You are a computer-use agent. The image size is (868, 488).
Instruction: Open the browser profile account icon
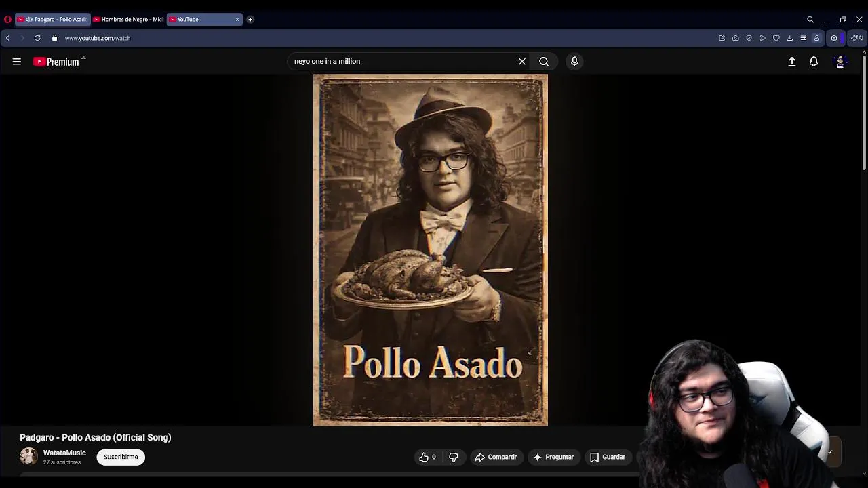[817, 38]
